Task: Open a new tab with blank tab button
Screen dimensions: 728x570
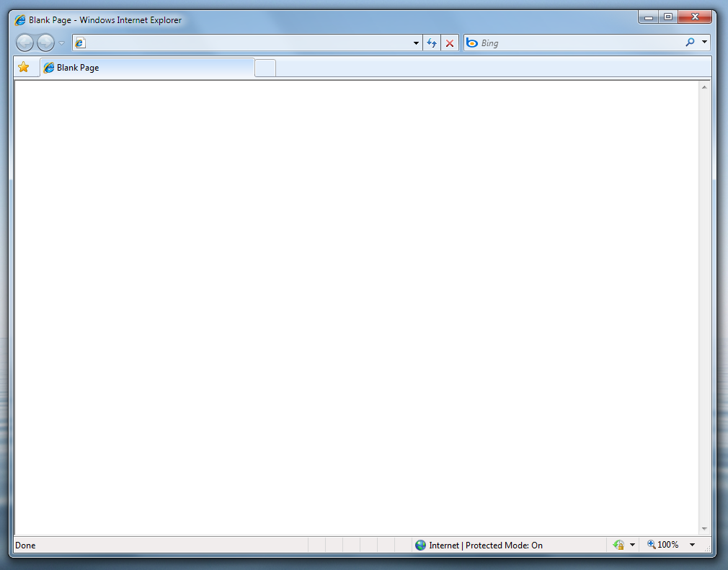Action: [265, 68]
